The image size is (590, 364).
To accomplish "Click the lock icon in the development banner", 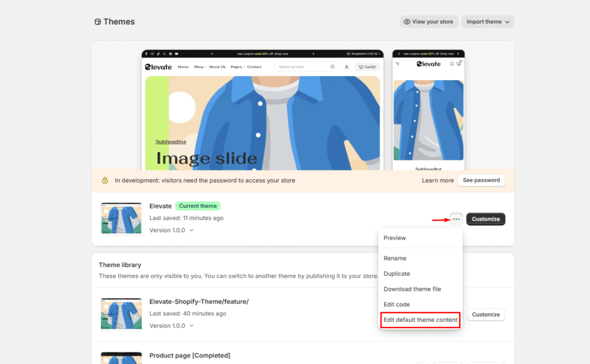I will 105,180.
